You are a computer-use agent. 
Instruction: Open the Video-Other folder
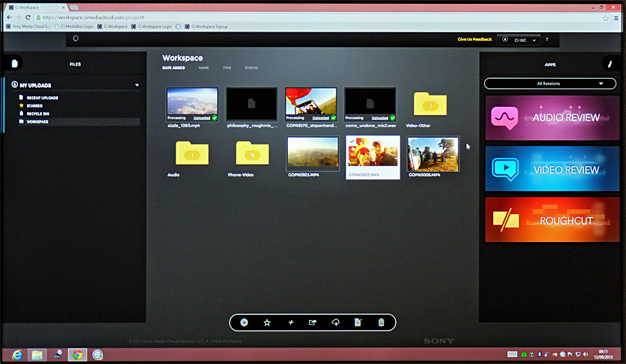point(430,104)
